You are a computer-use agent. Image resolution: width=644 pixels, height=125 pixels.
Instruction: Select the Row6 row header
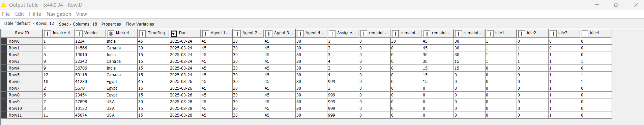pyautogui.click(x=22, y=82)
